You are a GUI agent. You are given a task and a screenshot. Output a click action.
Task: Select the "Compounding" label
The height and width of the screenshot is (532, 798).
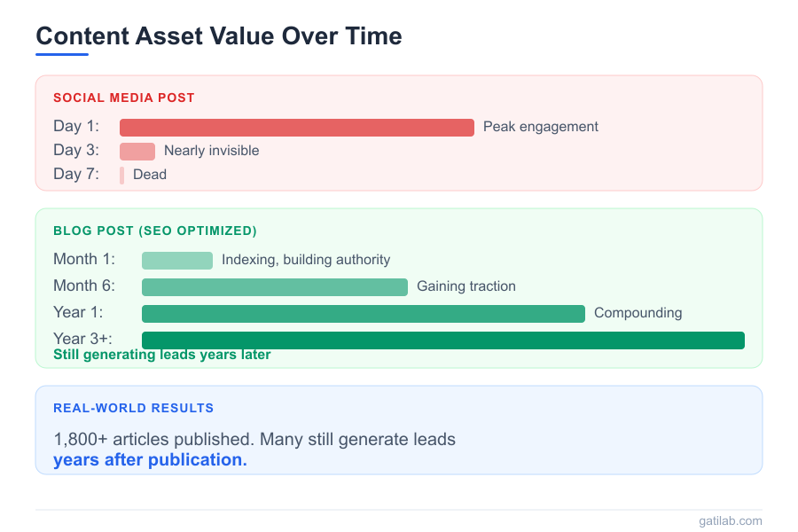tap(638, 313)
